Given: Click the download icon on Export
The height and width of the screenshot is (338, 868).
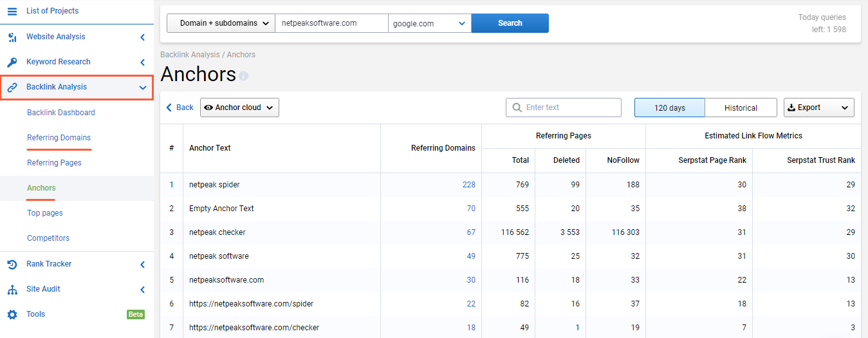Looking at the screenshot, I should coord(791,108).
